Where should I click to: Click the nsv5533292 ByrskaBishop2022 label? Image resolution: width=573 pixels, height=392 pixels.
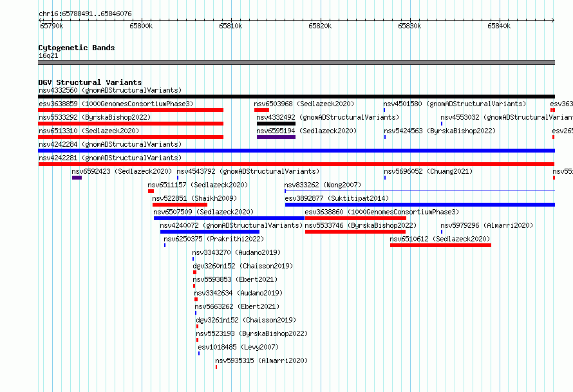95,117
